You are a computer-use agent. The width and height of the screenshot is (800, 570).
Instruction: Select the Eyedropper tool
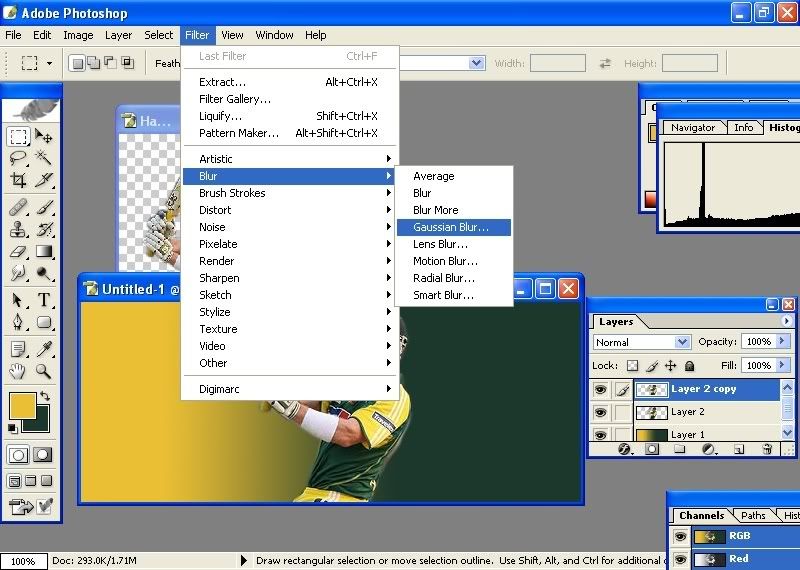click(43, 349)
